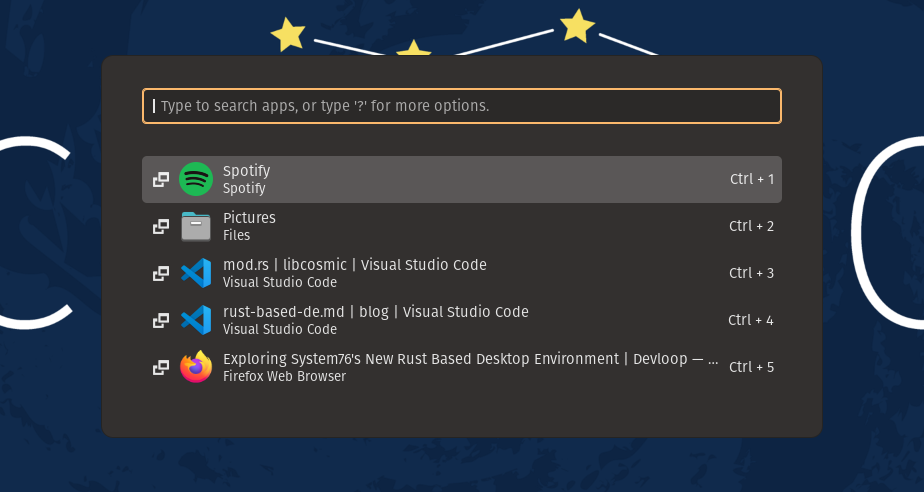The width and height of the screenshot is (924, 492).
Task: Click the Ctrl + 1 shortcut label
Action: click(x=752, y=180)
